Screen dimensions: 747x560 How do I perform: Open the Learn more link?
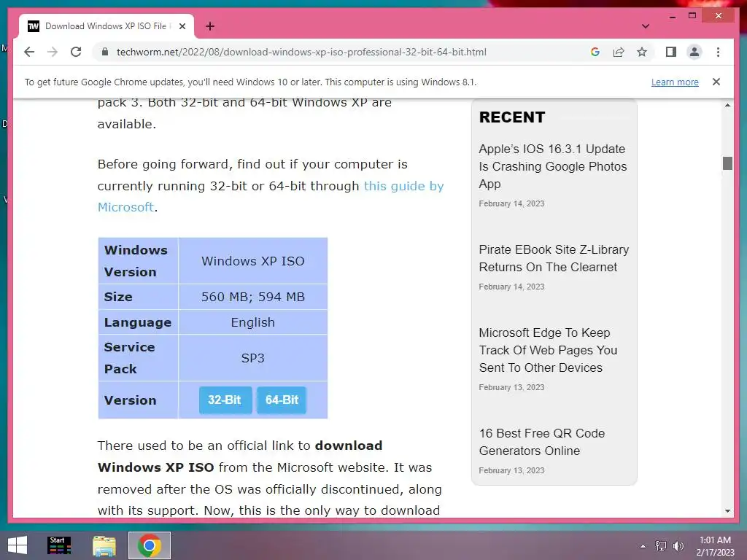[x=675, y=82]
